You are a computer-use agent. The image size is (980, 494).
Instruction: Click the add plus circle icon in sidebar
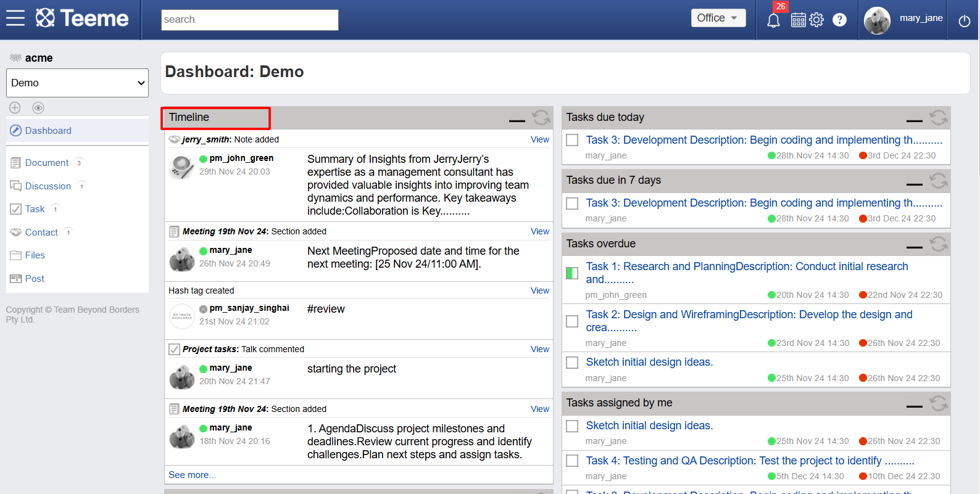click(x=15, y=108)
